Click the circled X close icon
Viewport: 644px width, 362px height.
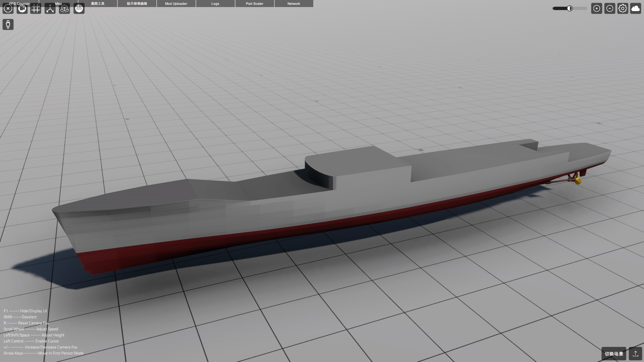pyautogui.click(x=8, y=9)
